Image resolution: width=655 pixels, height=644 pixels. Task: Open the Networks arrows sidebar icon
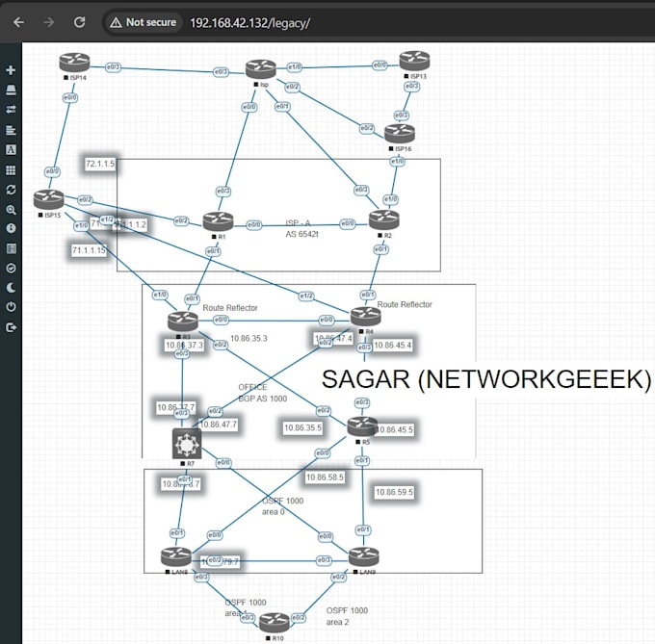pyautogui.click(x=11, y=110)
